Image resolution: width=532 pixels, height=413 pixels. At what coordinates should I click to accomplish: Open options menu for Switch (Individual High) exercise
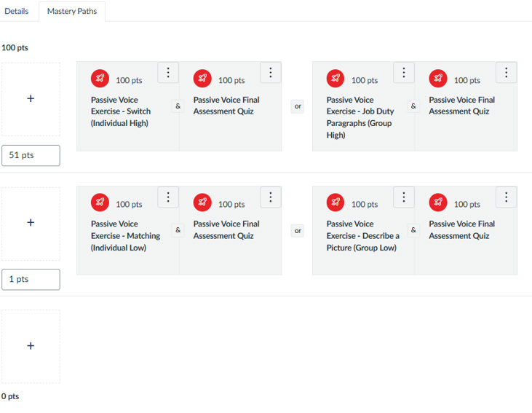pyautogui.click(x=168, y=72)
